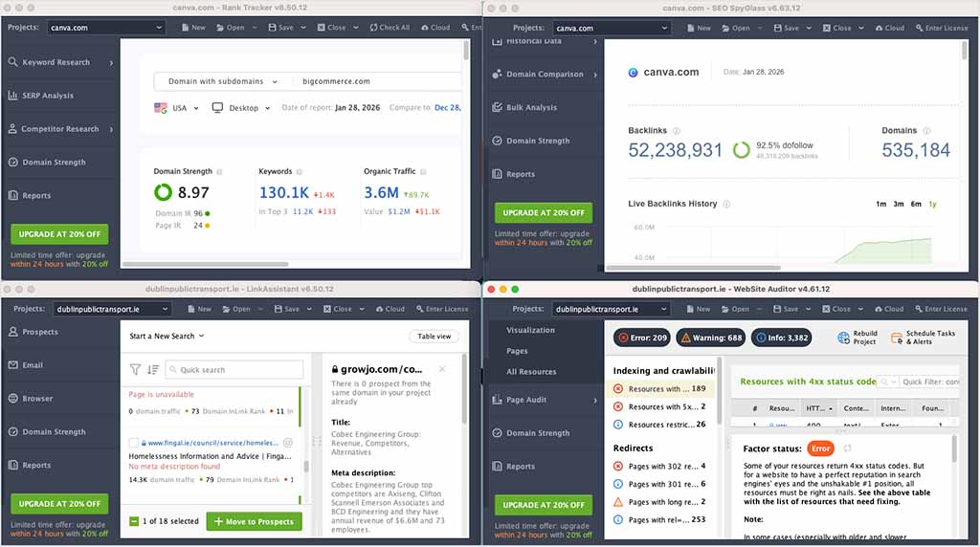Click the Quick search field in LinkAssistant
This screenshot has height=547, width=980.
coord(234,370)
